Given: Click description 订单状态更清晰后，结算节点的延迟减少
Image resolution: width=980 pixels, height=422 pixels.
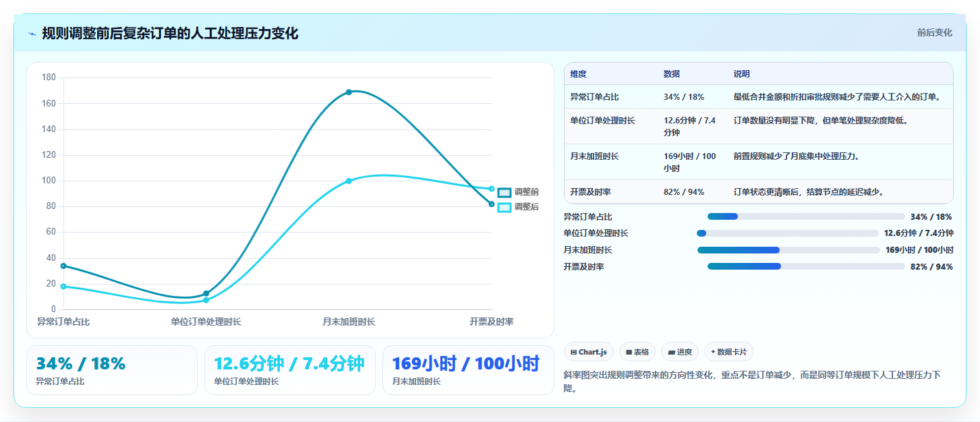Looking at the screenshot, I should pos(809,192).
